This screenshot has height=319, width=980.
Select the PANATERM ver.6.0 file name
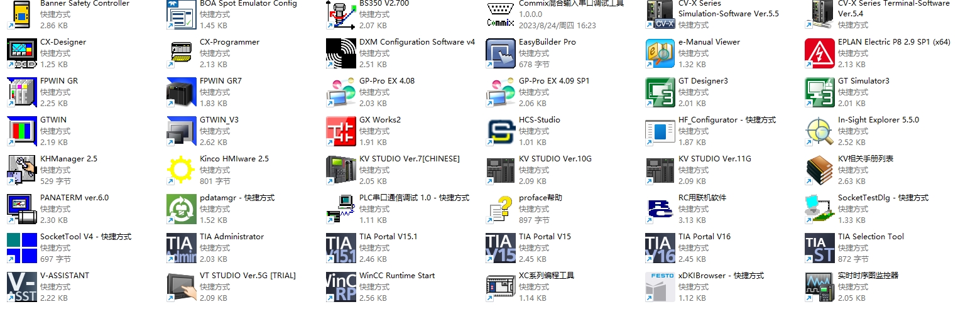click(x=74, y=198)
